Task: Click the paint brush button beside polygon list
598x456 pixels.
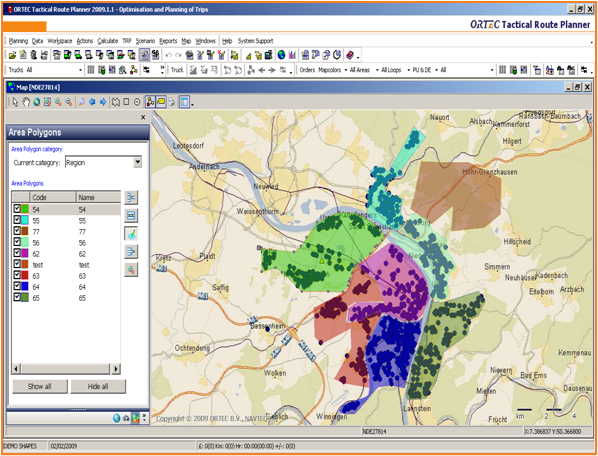Action: tap(131, 234)
